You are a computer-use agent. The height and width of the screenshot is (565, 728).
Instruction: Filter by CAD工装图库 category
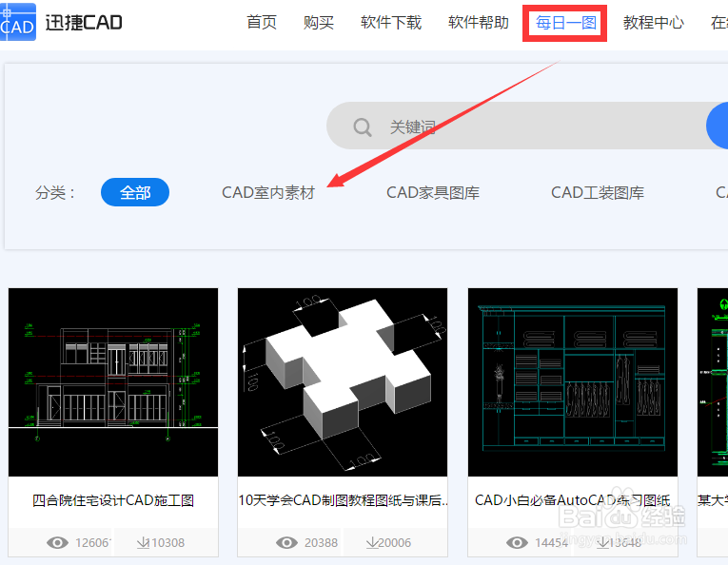tap(598, 192)
